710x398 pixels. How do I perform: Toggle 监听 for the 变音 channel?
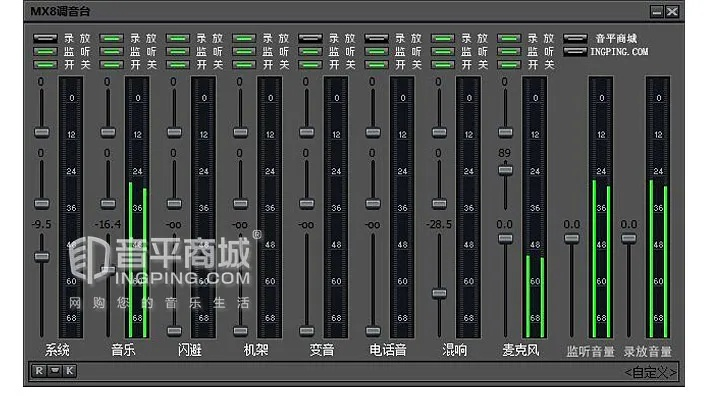310,52
